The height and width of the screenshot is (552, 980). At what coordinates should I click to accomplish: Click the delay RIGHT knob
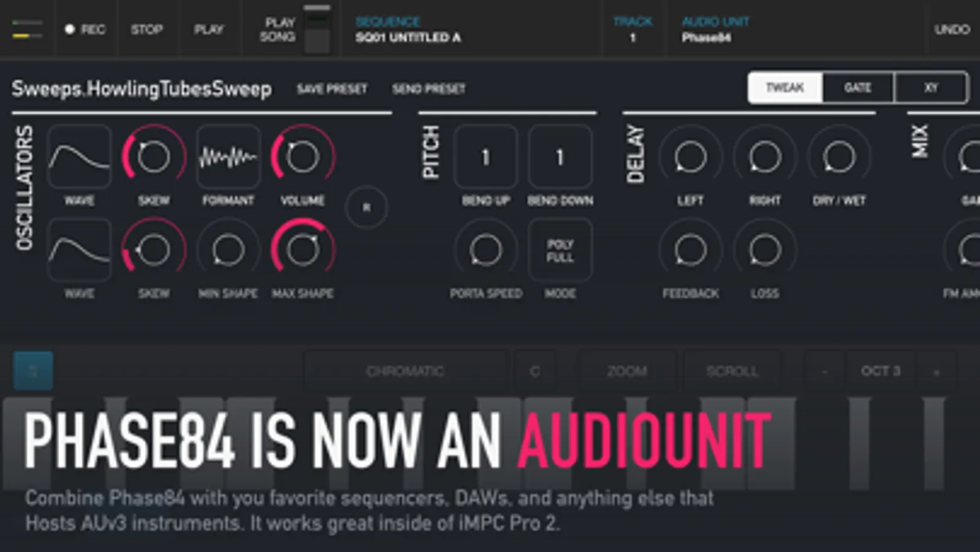765,156
